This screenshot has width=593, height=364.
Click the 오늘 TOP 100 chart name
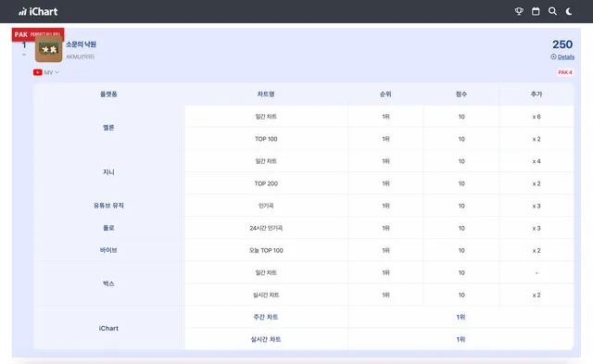266,250
